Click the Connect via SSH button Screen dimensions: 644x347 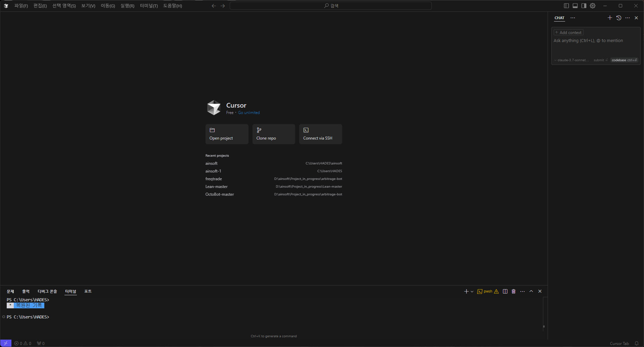coord(321,134)
